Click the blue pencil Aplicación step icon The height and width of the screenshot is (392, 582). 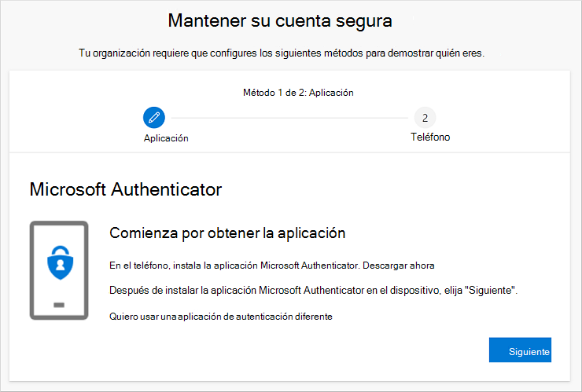point(154,118)
